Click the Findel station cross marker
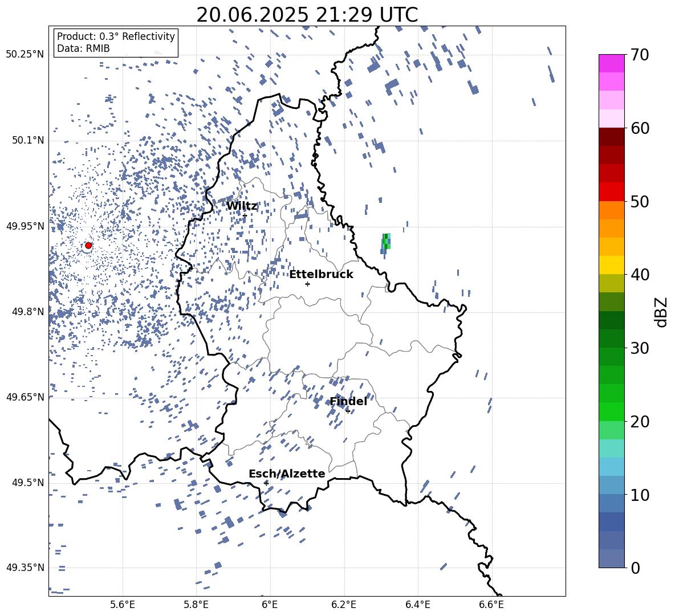The image size is (675, 616). pyautogui.click(x=348, y=411)
